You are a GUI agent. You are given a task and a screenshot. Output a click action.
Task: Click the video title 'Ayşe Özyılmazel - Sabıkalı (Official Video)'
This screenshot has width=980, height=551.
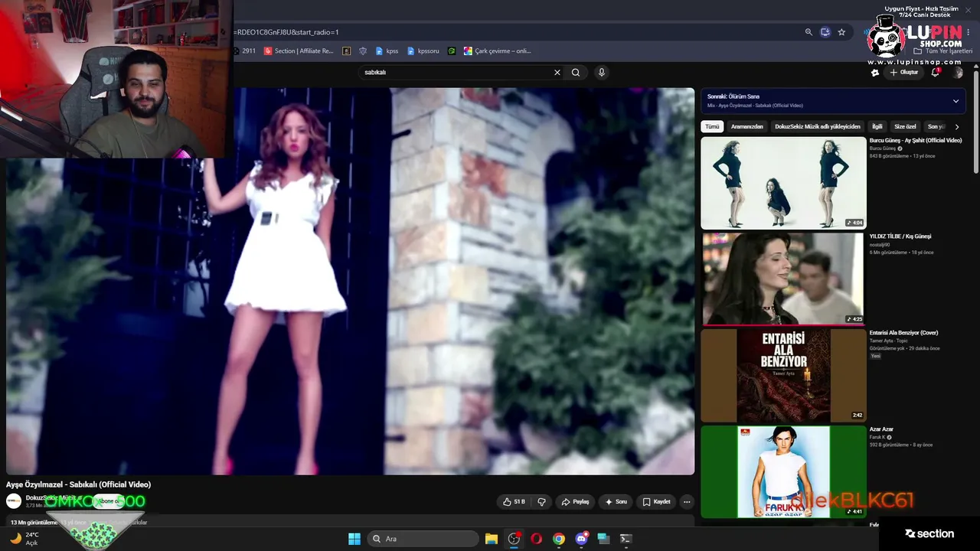(79, 484)
